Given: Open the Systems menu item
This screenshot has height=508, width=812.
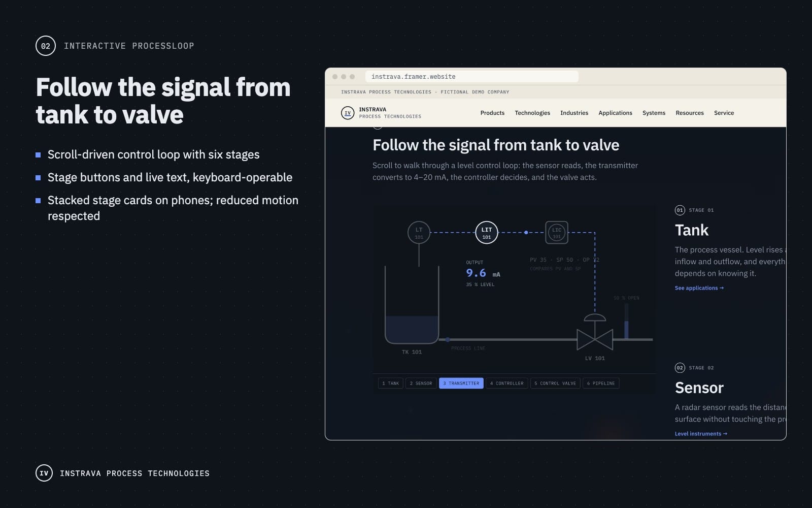Looking at the screenshot, I should click(654, 113).
